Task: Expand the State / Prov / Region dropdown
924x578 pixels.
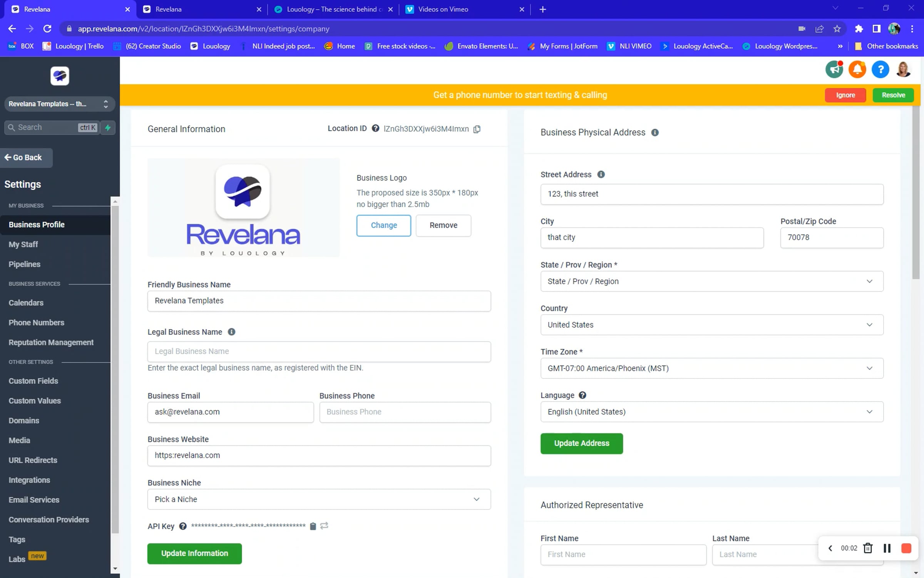Action: click(711, 281)
